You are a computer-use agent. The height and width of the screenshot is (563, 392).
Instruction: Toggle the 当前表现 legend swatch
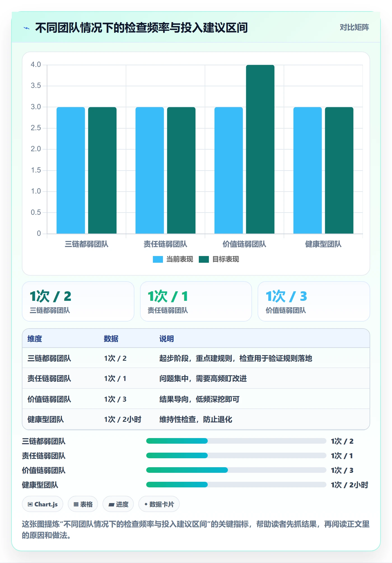tap(158, 259)
